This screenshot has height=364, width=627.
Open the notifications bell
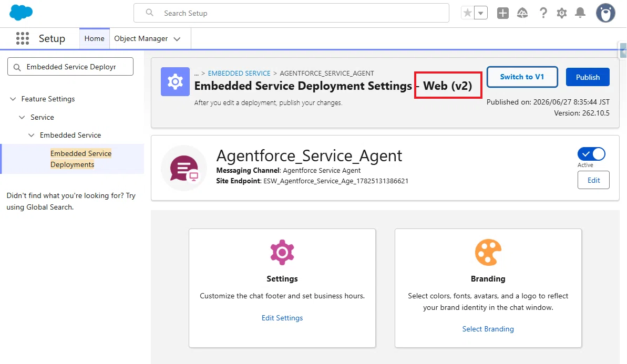tap(580, 13)
